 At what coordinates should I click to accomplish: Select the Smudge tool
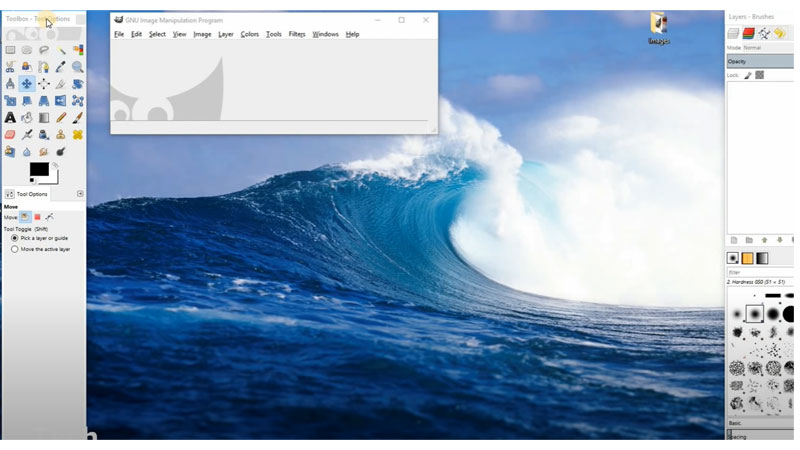click(x=44, y=152)
